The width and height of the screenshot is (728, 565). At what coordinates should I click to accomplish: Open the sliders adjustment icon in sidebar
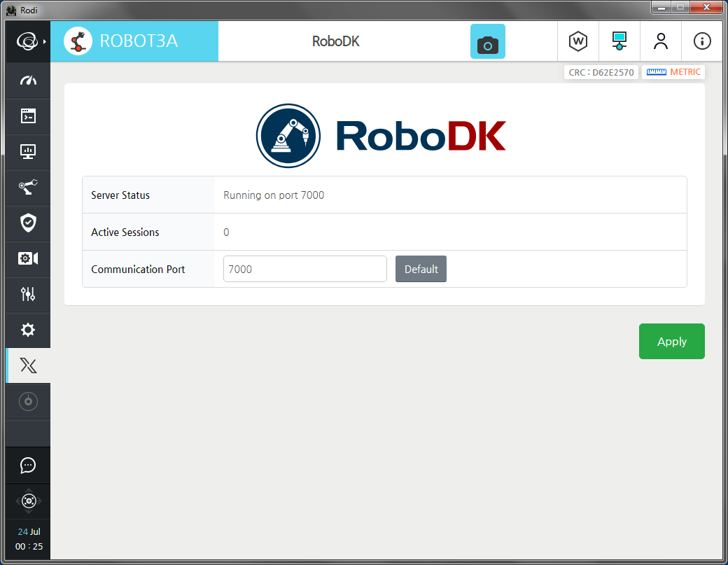28,294
